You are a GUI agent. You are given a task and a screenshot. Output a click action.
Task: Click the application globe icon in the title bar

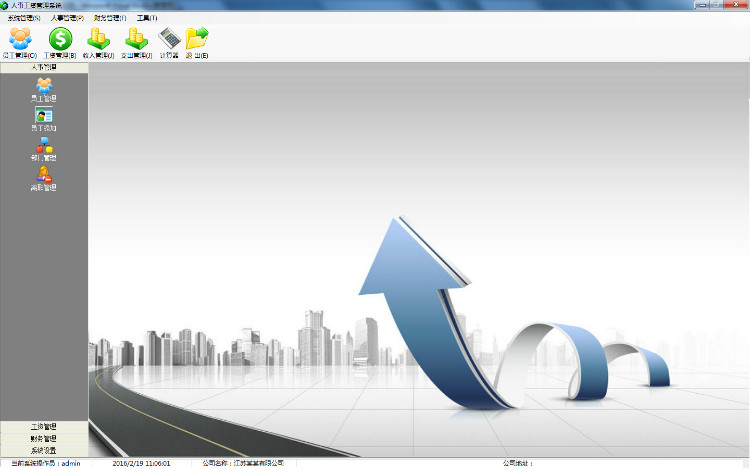click(x=4, y=5)
